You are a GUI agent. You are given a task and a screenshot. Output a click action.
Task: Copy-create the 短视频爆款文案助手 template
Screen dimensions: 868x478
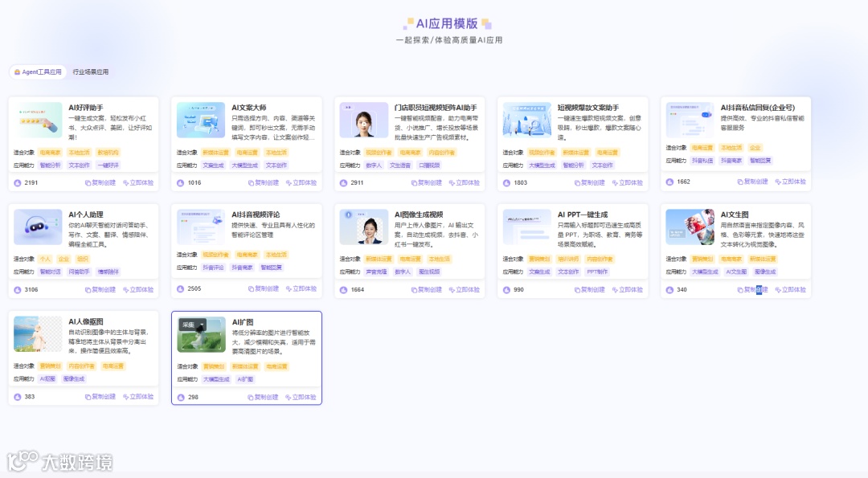pyautogui.click(x=590, y=182)
